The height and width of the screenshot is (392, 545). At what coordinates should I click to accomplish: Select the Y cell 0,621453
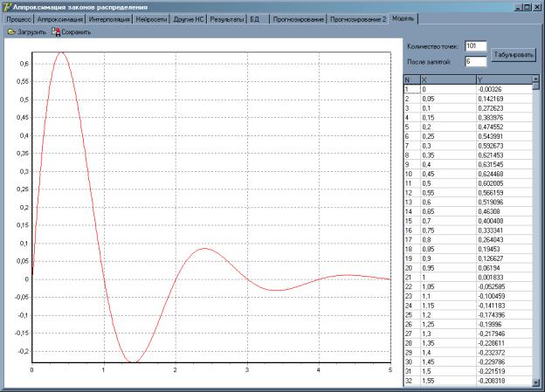(x=504, y=155)
